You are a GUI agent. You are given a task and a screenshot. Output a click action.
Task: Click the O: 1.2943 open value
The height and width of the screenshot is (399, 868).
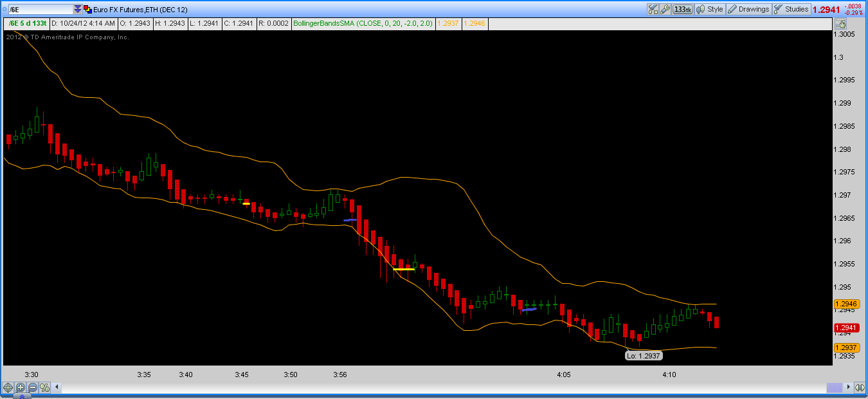pos(134,23)
